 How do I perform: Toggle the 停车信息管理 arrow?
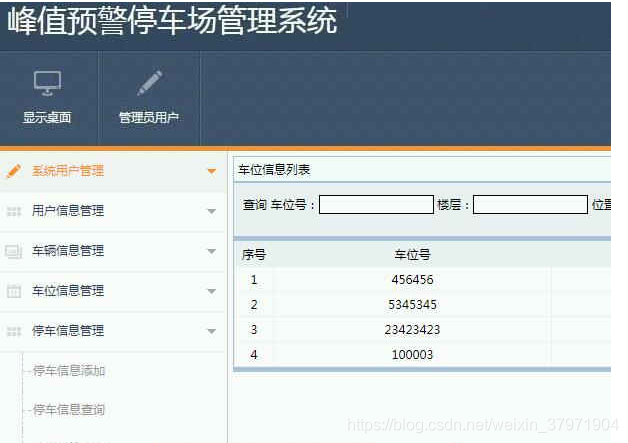[211, 331]
